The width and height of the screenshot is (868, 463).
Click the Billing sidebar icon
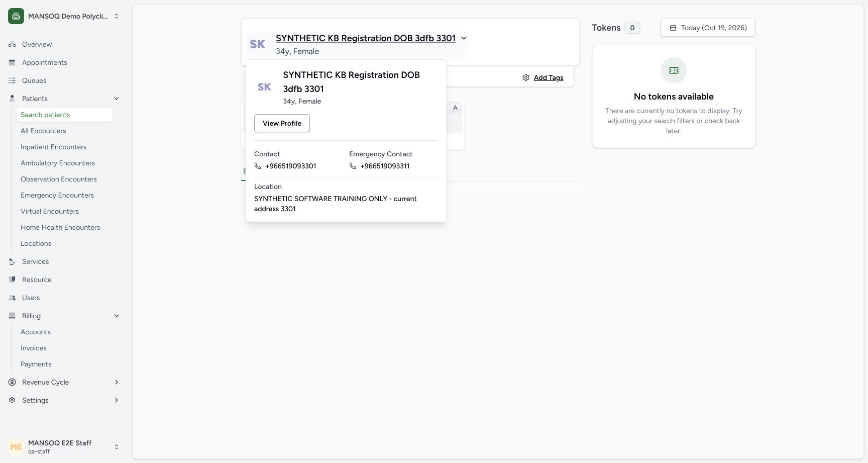click(x=12, y=316)
